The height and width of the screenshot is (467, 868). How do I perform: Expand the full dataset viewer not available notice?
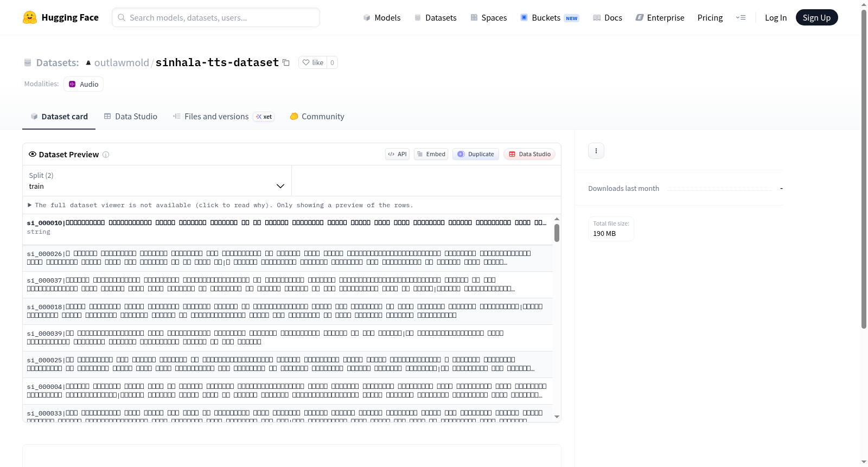(x=220, y=205)
